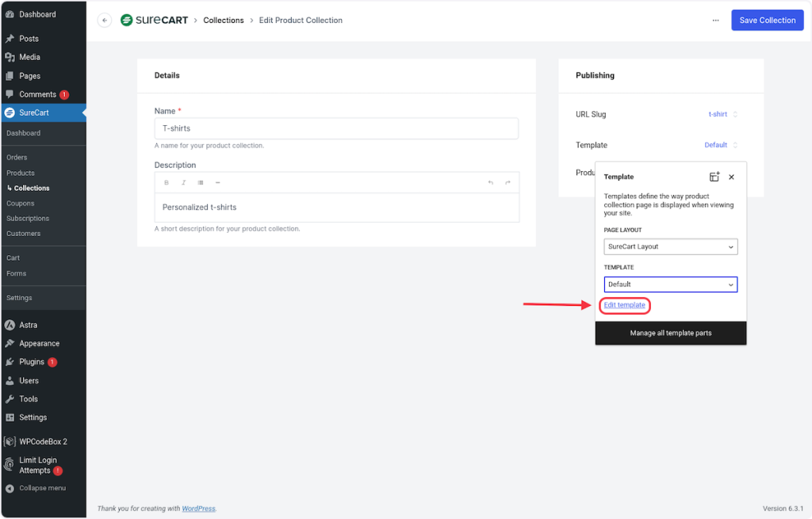The height and width of the screenshot is (519, 812).
Task: Open Plugins in the WordPress sidebar
Action: click(x=32, y=362)
